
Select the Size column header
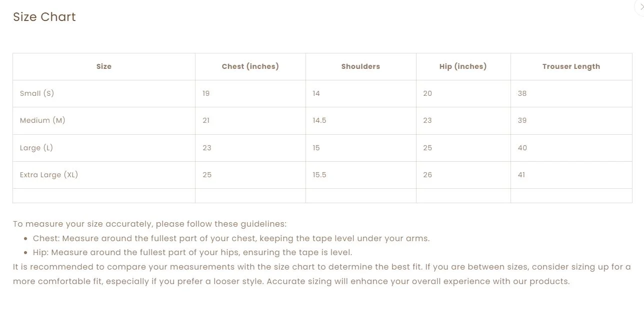(x=104, y=66)
